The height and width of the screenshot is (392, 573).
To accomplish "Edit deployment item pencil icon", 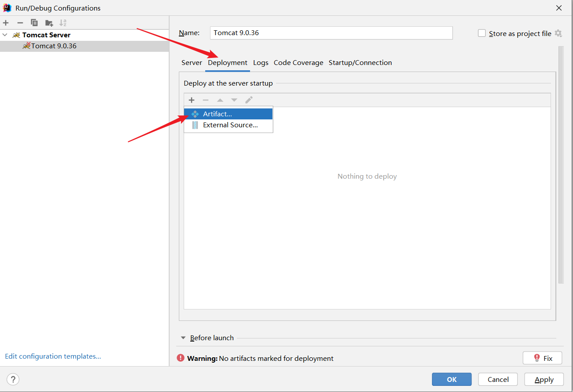I will 249,100.
